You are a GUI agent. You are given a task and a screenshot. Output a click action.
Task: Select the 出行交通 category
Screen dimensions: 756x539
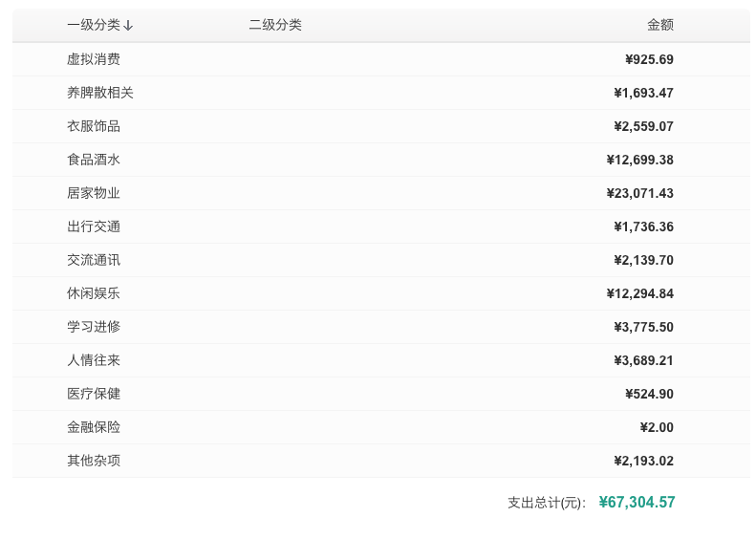(94, 226)
